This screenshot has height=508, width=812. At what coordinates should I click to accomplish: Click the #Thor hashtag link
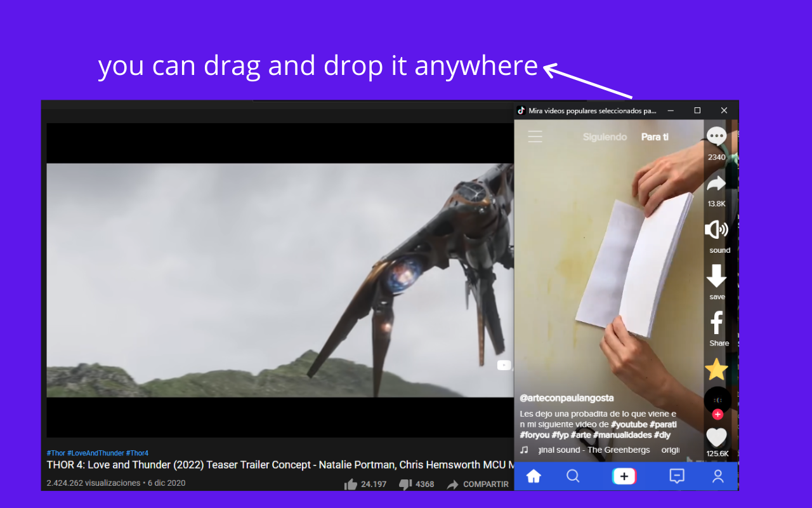coord(56,453)
